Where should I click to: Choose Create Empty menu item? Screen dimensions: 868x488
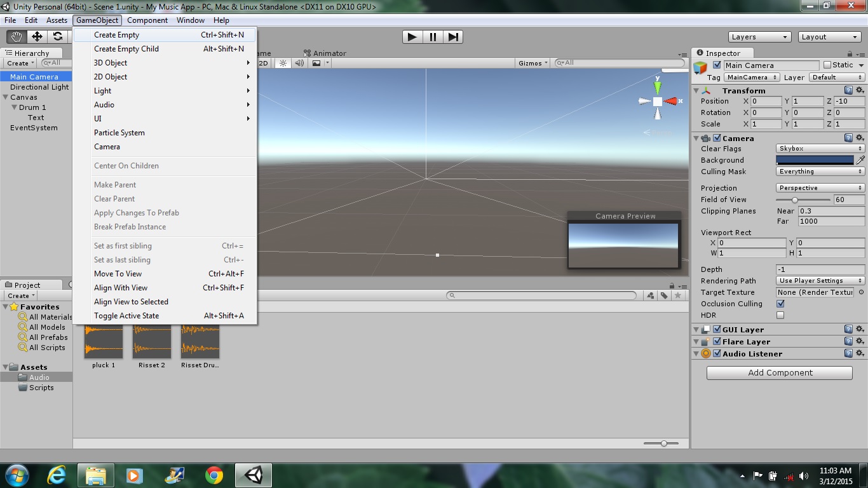(x=165, y=35)
